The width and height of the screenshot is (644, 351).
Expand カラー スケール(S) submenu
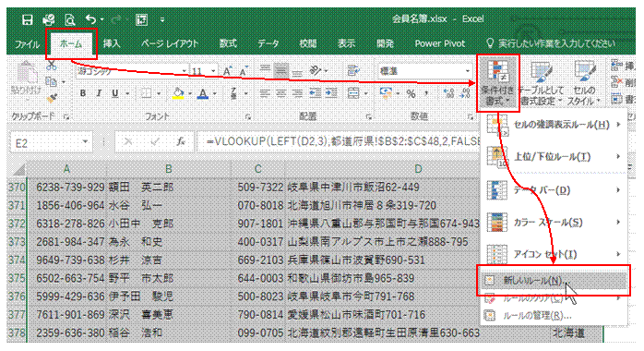(555, 223)
